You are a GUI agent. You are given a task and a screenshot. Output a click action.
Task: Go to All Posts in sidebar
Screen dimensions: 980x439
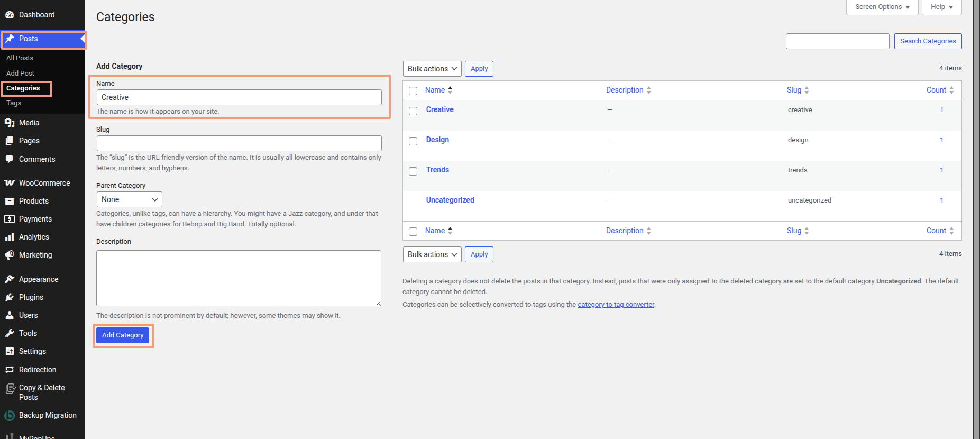click(x=20, y=58)
